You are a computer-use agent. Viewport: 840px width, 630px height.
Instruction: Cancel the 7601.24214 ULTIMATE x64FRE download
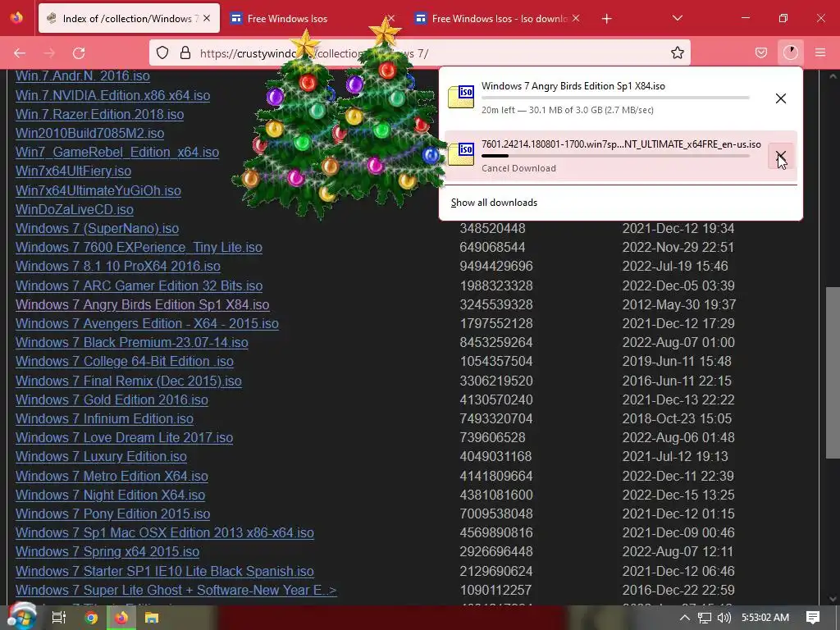tap(781, 156)
